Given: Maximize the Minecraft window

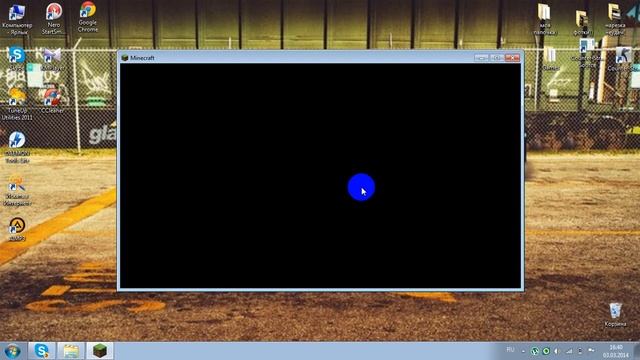Looking at the screenshot, I should pyautogui.click(x=497, y=58).
